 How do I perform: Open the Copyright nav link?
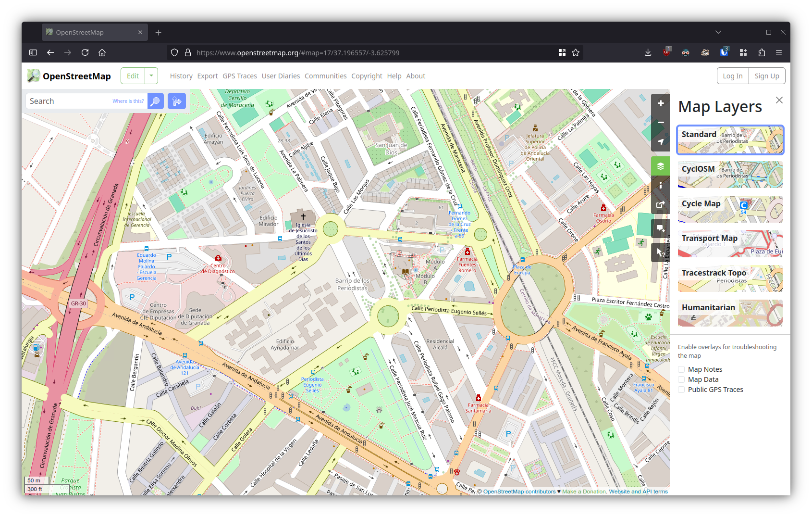(x=367, y=76)
